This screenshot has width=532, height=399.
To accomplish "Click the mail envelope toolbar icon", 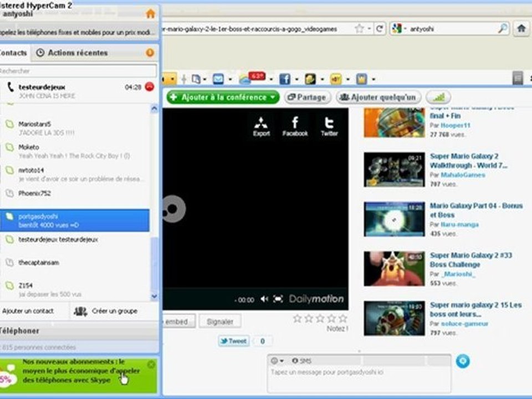I will pos(218,79).
